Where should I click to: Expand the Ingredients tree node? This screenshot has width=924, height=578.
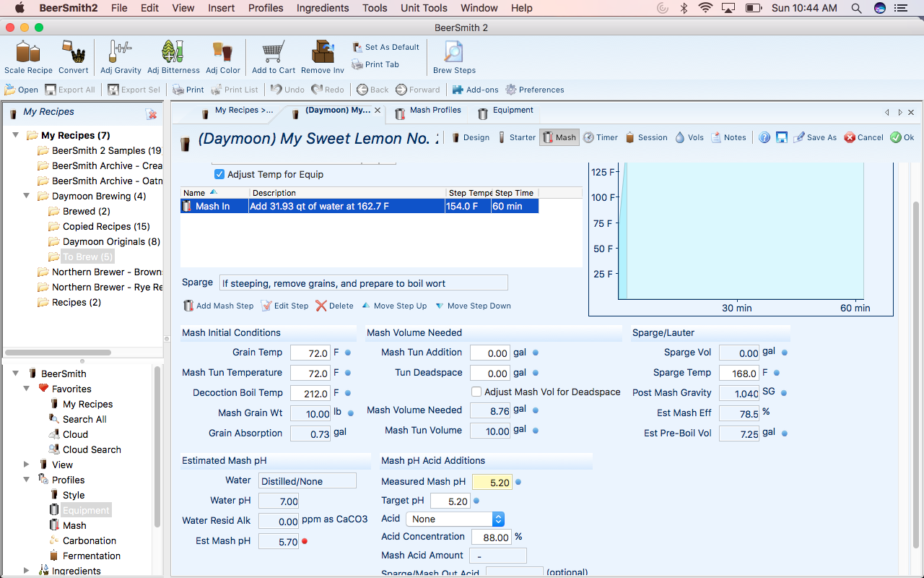pyautogui.click(x=27, y=571)
